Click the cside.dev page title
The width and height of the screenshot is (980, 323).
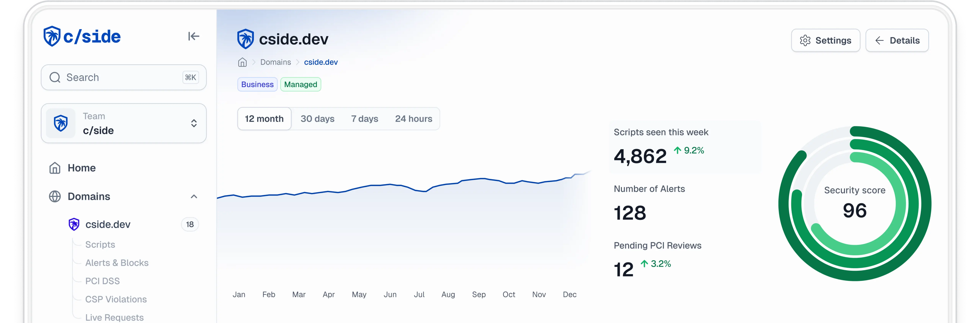293,39
